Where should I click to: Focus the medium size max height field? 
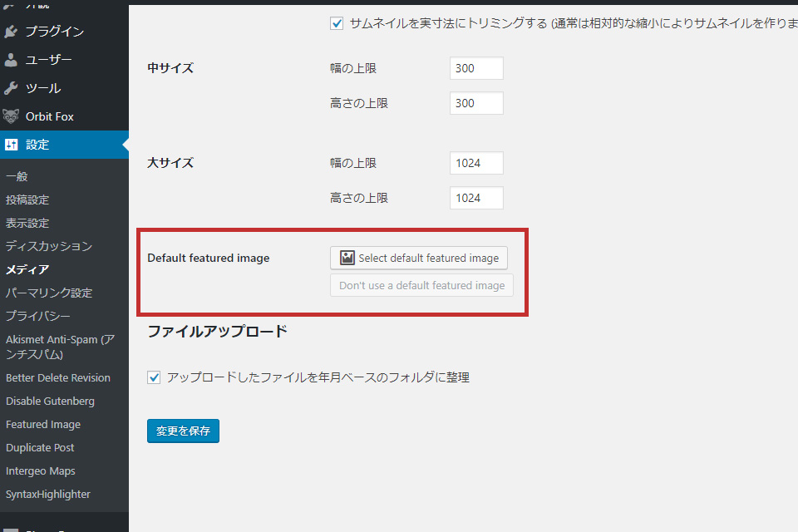(x=476, y=103)
